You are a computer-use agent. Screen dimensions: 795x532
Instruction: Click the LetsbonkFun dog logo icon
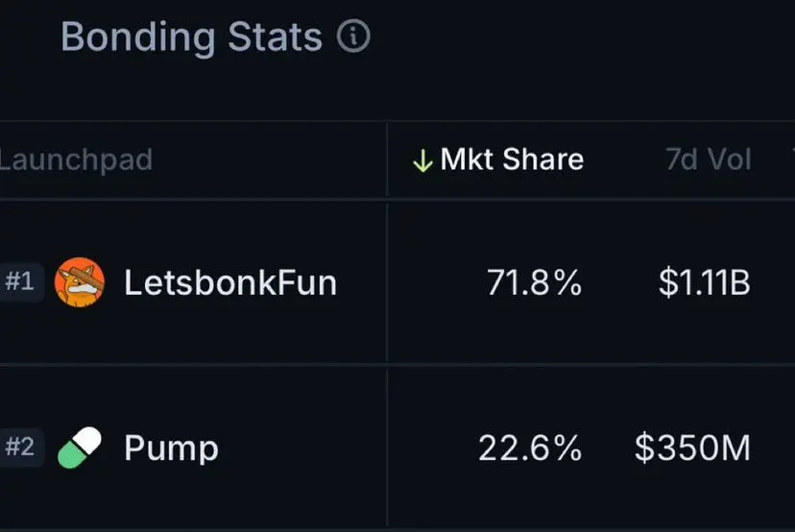[80, 282]
